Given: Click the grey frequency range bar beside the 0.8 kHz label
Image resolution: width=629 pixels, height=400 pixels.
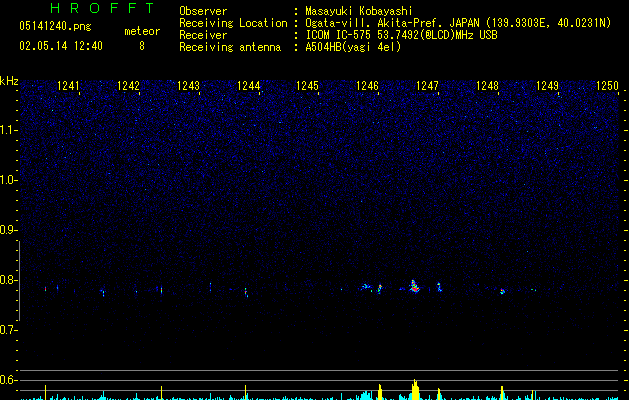Looking at the screenshot, I should pos(19,281).
